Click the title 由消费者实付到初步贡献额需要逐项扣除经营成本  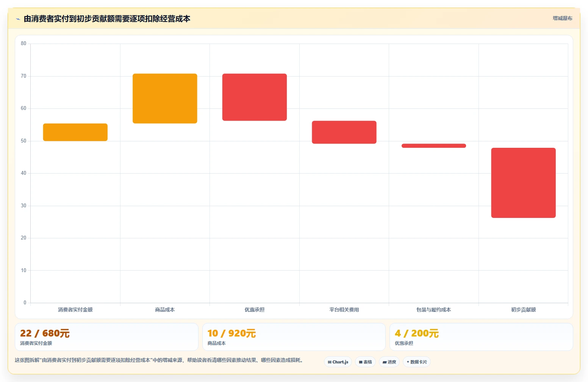click(x=107, y=19)
